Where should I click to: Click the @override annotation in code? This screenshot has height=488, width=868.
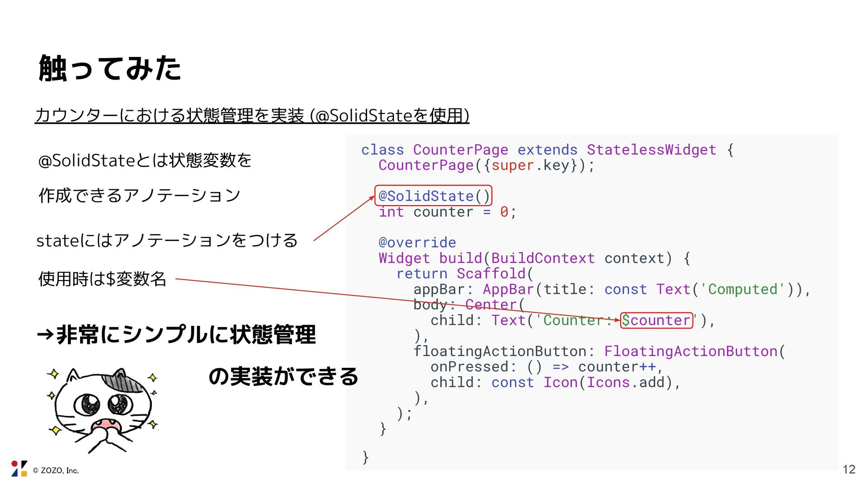[x=417, y=243]
